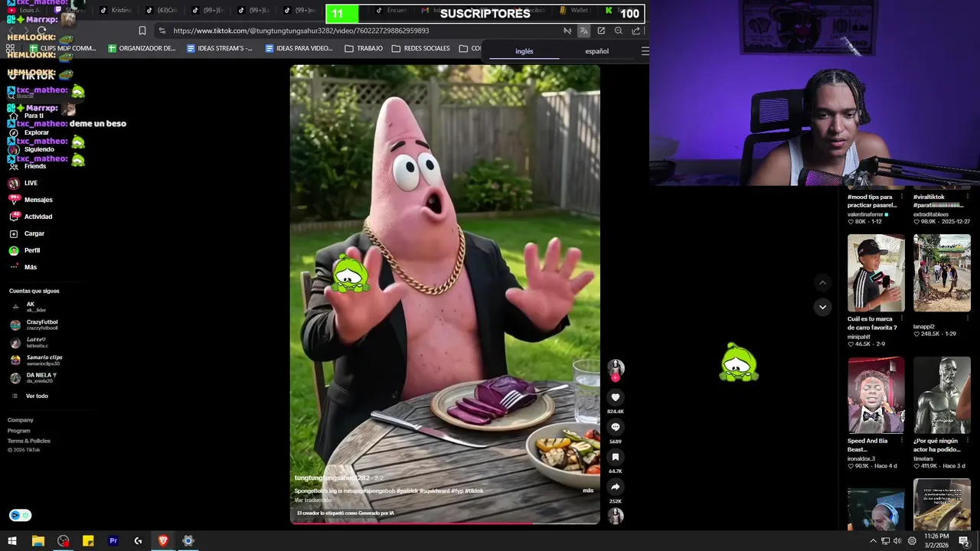Image resolution: width=980 pixels, height=551 pixels.
Task: Open tungtungtungsahur3282 creator name on video
Action: 332,478
